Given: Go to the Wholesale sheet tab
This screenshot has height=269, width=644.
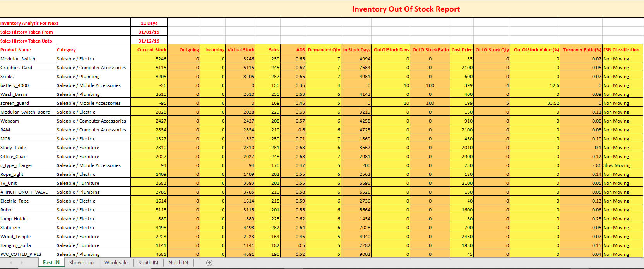Looking at the screenshot, I should [116, 263].
